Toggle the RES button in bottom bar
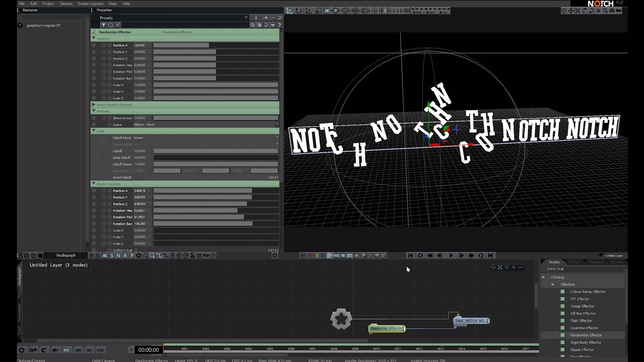This screenshot has width=644, height=362. (x=66, y=350)
